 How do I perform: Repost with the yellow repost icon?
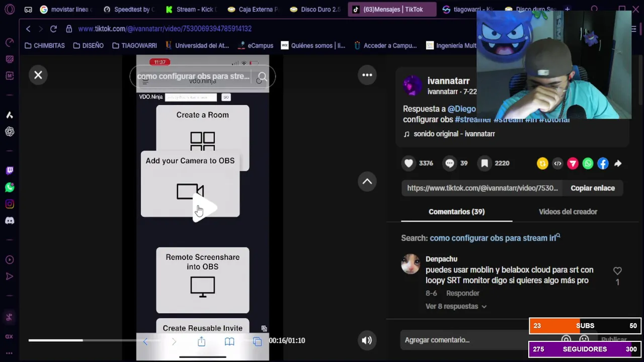click(x=542, y=163)
